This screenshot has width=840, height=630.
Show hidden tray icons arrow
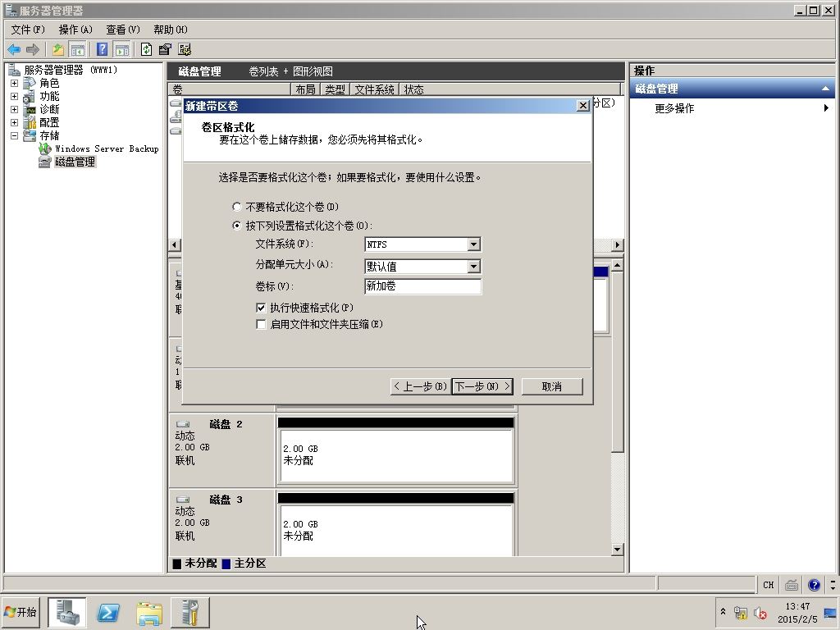(x=723, y=611)
